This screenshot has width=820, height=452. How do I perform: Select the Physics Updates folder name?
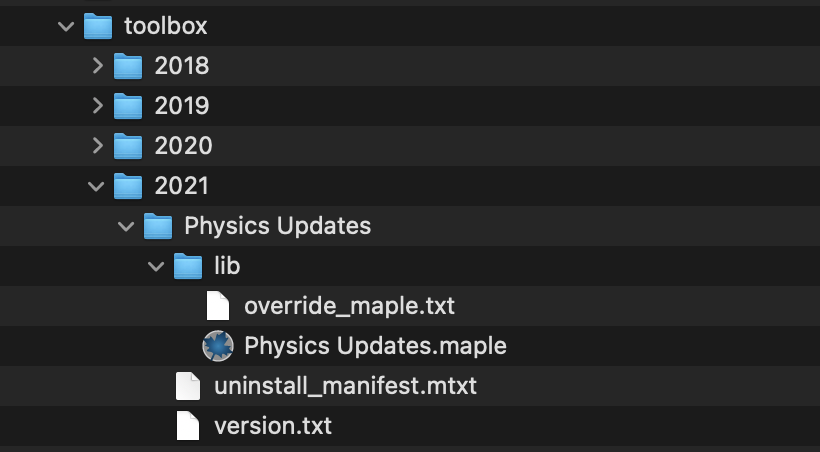point(278,226)
